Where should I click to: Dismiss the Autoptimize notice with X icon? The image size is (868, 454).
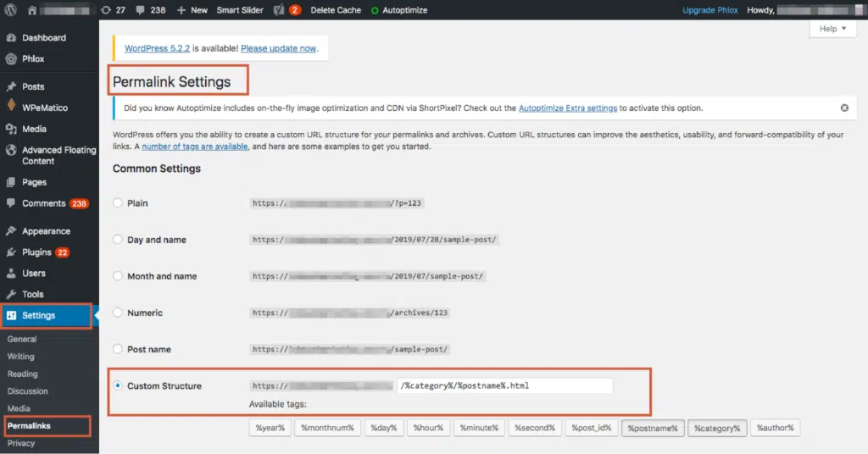point(844,108)
